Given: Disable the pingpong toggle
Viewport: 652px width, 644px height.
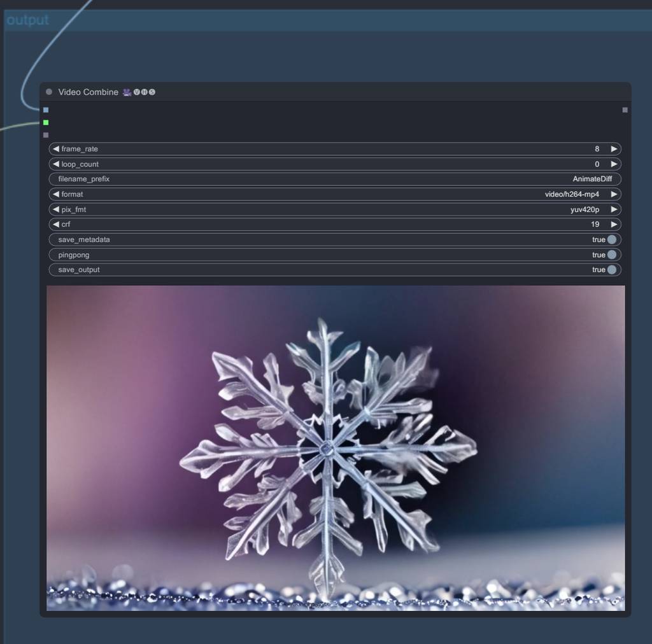Looking at the screenshot, I should click(x=611, y=255).
